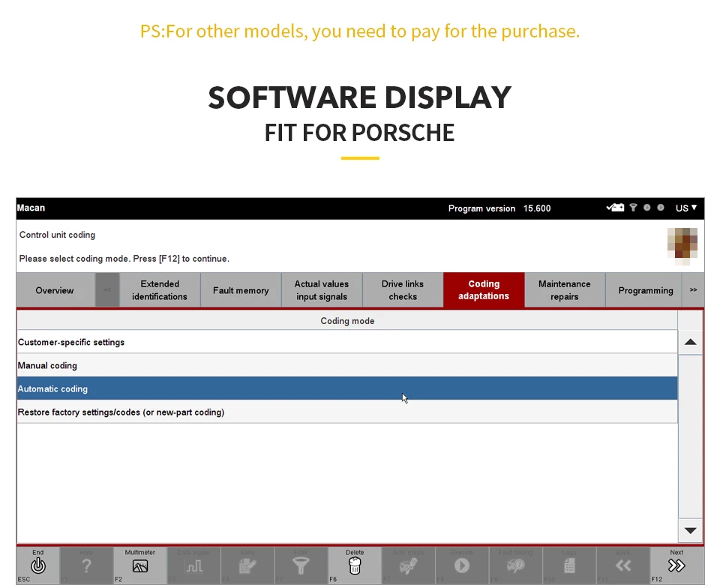720x588 pixels.
Task: Open the Fault memory tab
Action: coord(241,290)
